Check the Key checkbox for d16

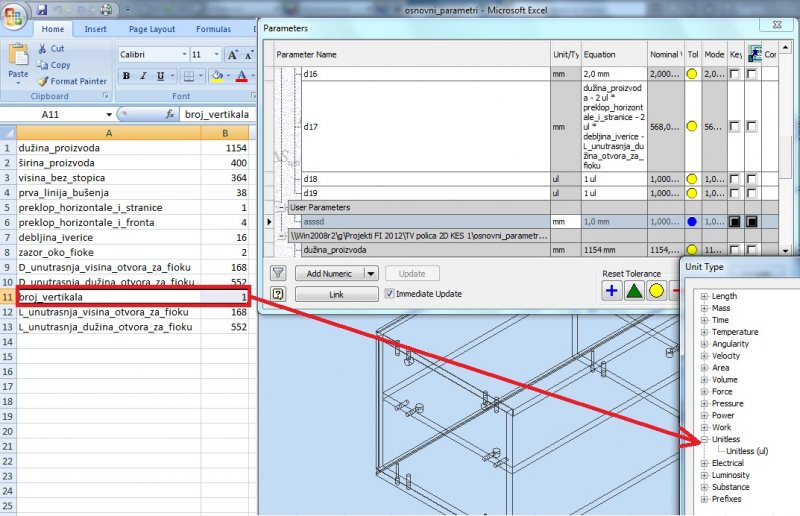pyautogui.click(x=735, y=74)
